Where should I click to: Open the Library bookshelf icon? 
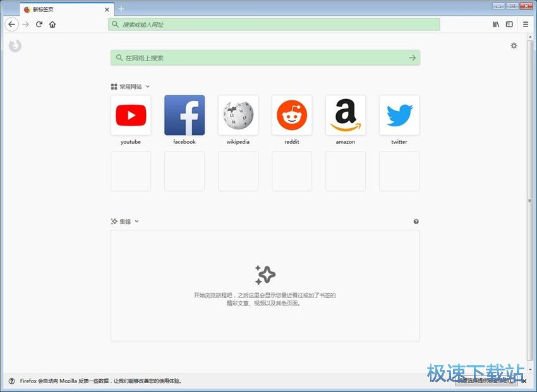pos(496,24)
